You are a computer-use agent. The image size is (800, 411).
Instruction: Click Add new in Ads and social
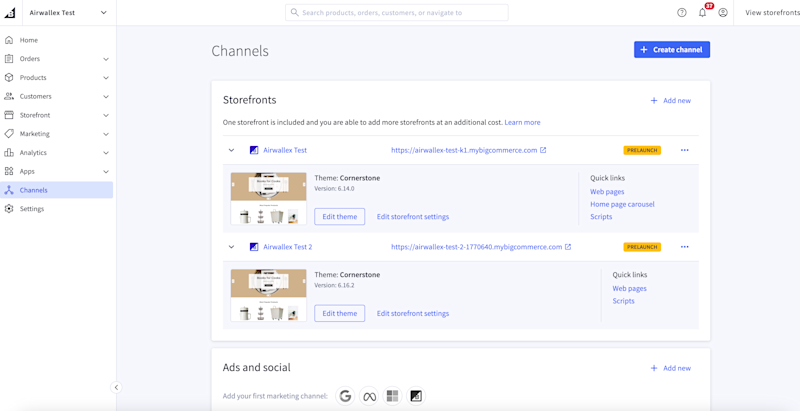pos(670,368)
